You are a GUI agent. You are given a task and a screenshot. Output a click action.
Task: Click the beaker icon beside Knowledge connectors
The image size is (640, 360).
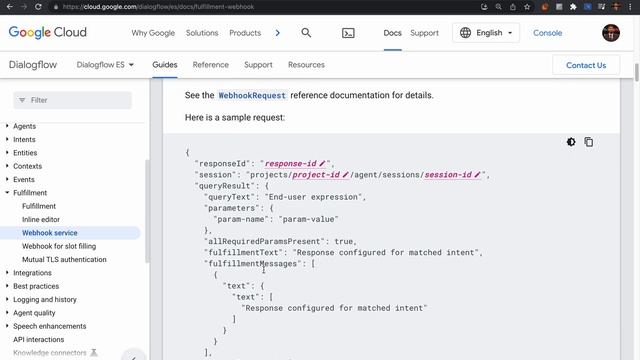click(94, 352)
